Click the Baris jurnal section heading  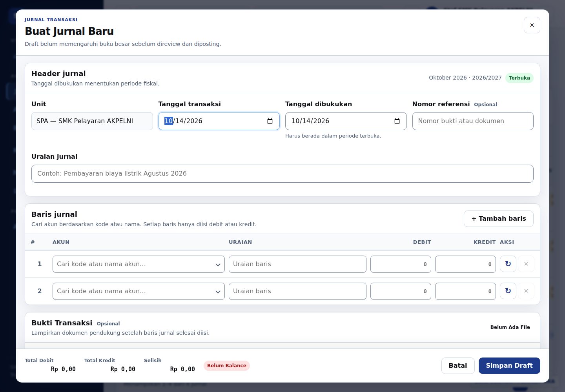pos(54,214)
